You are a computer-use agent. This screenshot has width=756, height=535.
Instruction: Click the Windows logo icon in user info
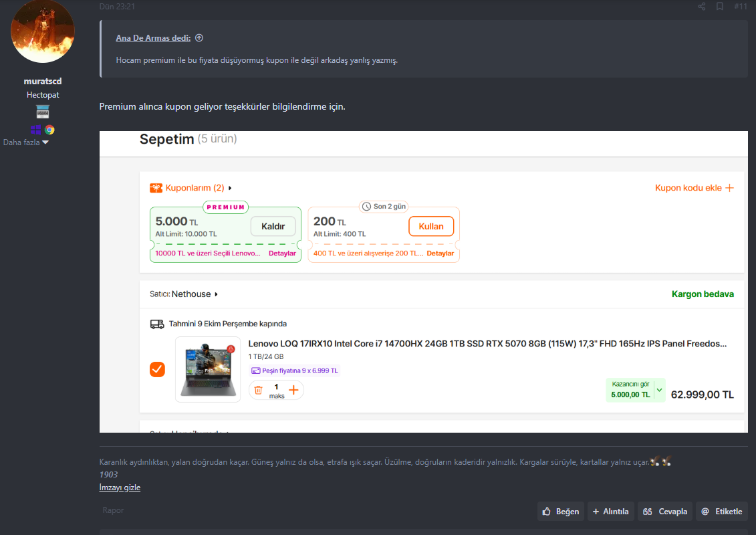tap(35, 130)
